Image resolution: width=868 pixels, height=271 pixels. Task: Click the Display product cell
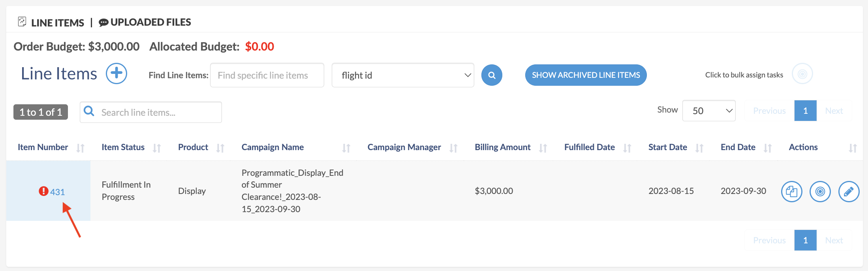coord(192,191)
